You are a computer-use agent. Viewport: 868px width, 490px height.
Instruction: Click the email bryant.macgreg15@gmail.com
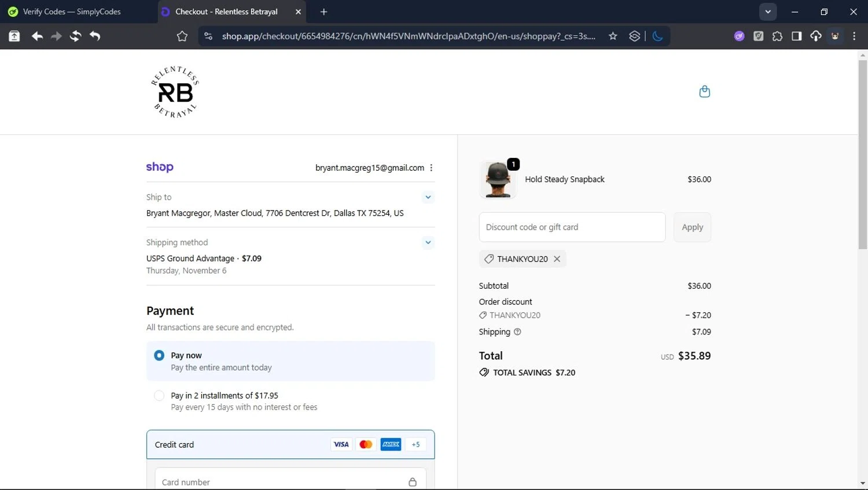click(370, 168)
